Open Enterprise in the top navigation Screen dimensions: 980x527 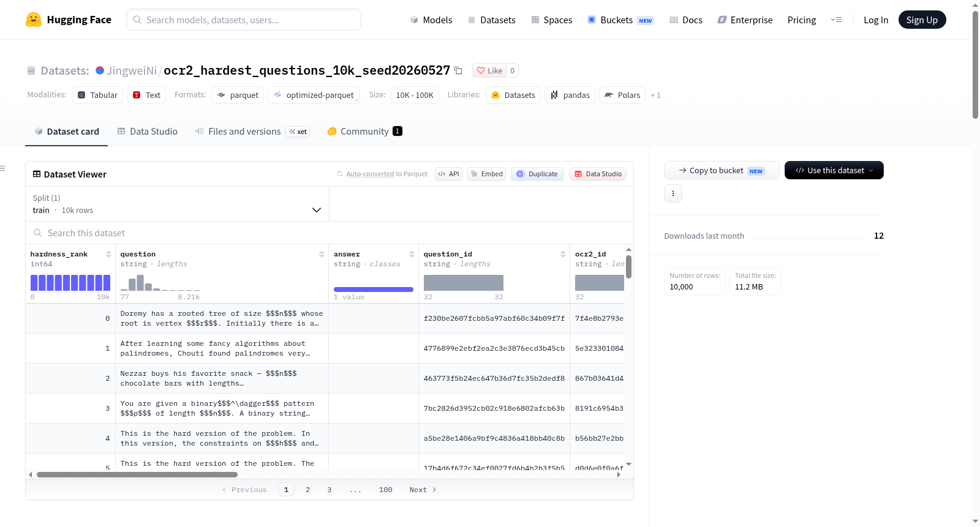click(x=745, y=20)
